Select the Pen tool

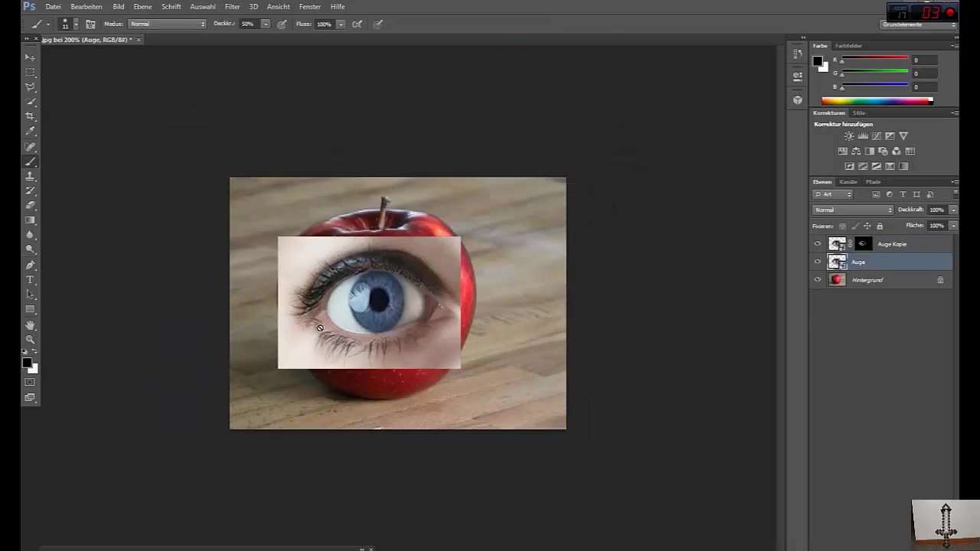tap(31, 265)
